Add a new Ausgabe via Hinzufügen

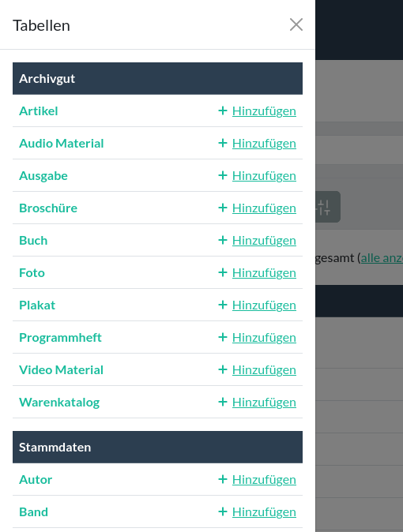(x=264, y=176)
